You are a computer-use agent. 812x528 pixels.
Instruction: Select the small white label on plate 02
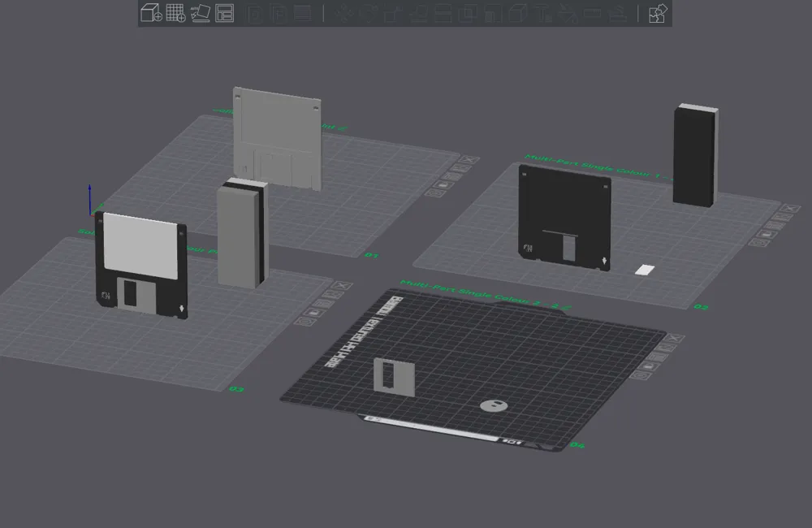coord(645,270)
